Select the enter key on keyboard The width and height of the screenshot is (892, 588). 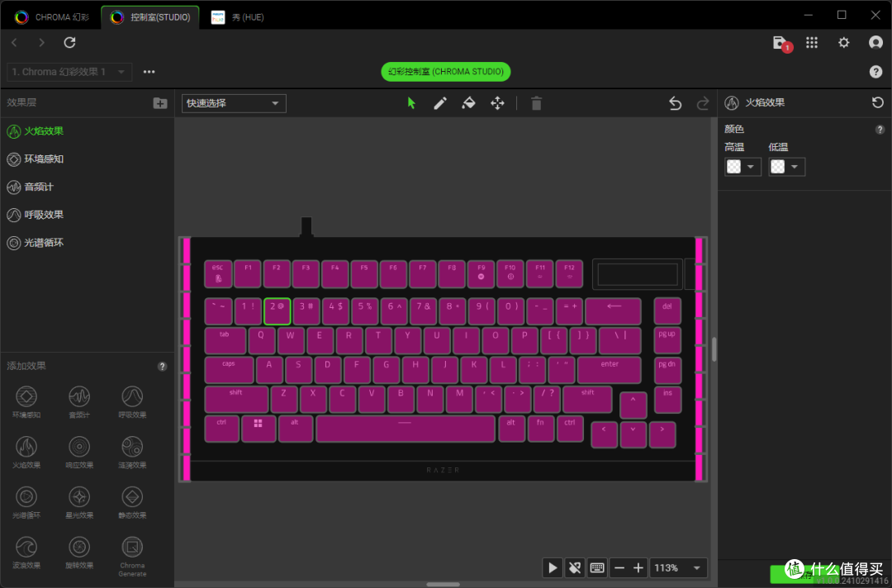pos(610,370)
